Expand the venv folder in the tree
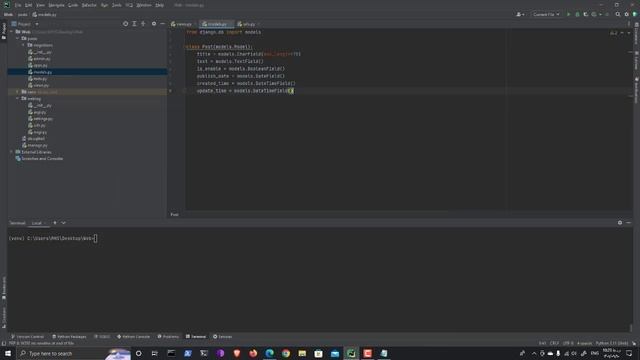 18,92
